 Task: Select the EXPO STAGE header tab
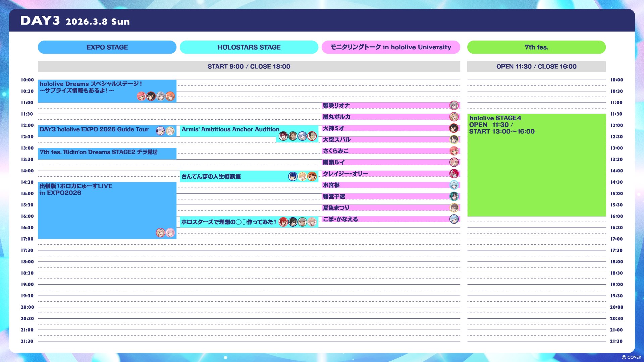click(107, 47)
